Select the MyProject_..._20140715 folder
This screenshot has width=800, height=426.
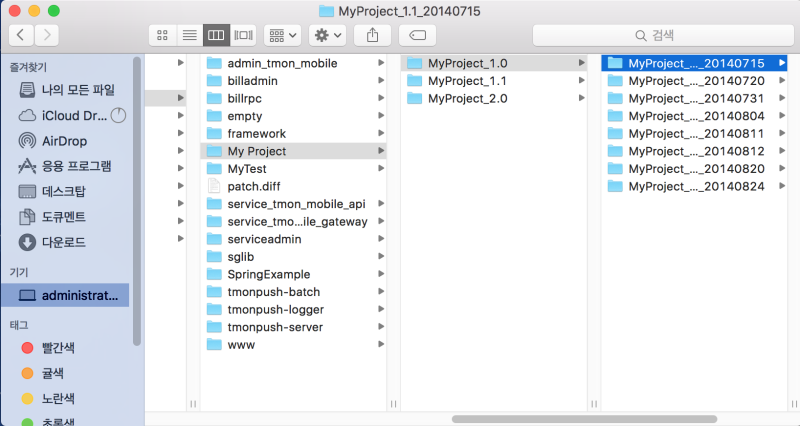(694, 63)
